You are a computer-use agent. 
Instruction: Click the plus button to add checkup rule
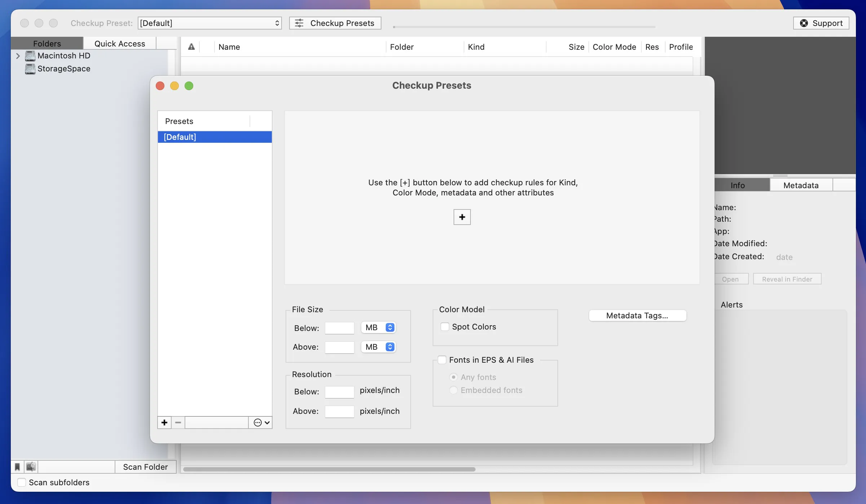pos(462,217)
